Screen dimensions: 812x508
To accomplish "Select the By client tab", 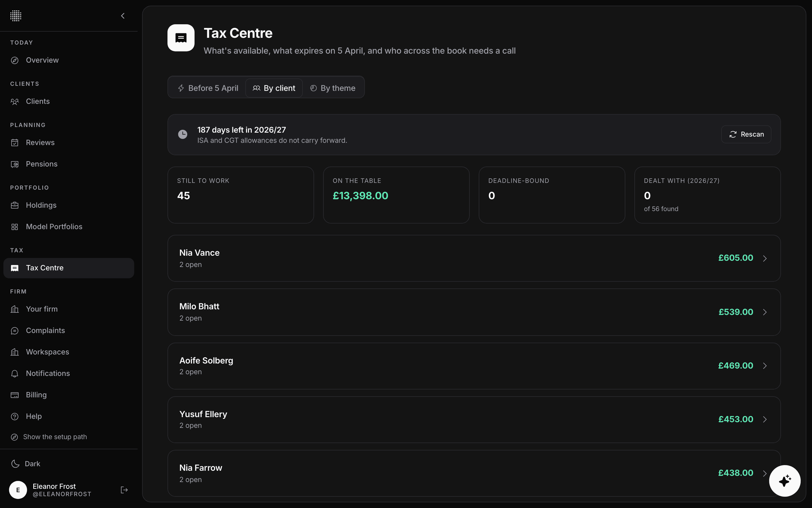I will point(274,88).
